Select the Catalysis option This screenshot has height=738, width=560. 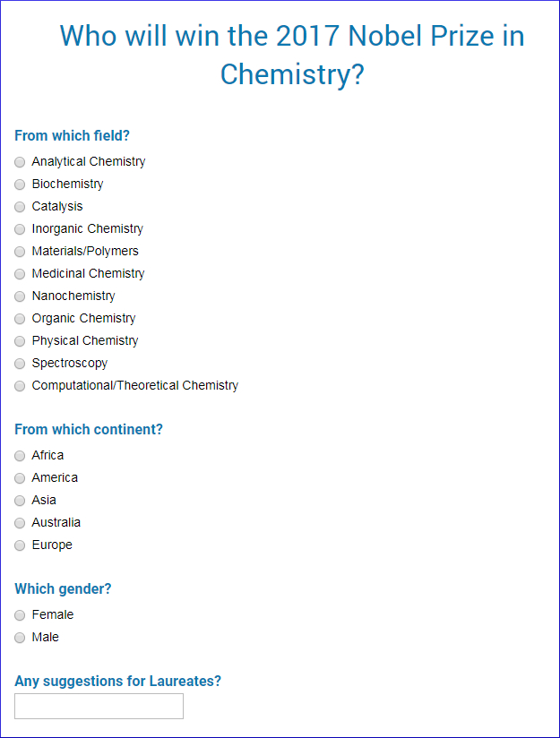[20, 207]
